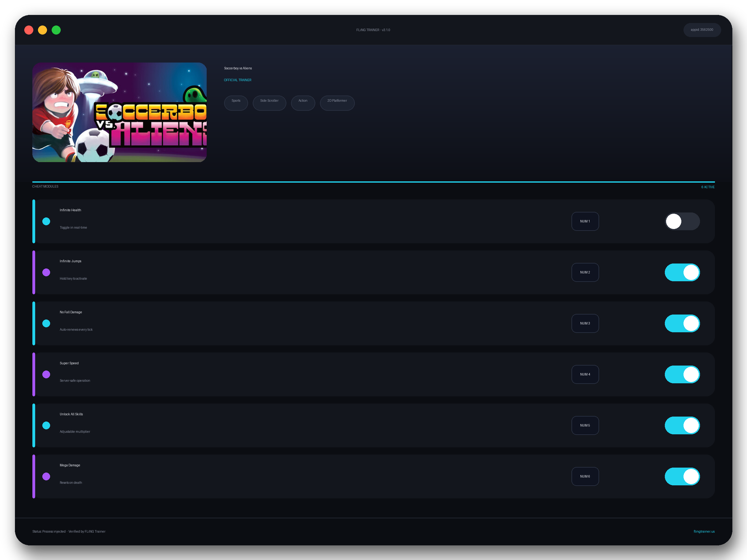Click the 'Server-safe operation' description
This screenshot has height=560, width=747.
pos(75,380)
